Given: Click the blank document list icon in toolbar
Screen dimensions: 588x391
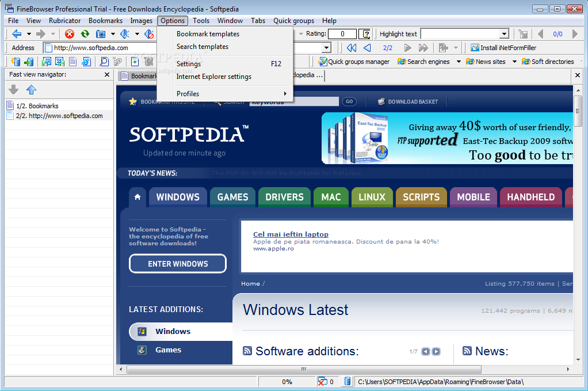Looking at the screenshot, I should pos(72,62).
